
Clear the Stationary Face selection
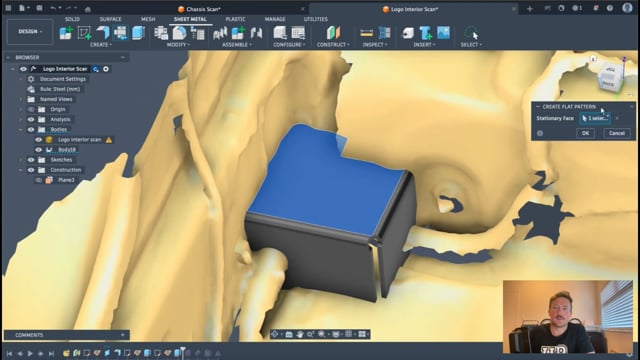coord(617,118)
